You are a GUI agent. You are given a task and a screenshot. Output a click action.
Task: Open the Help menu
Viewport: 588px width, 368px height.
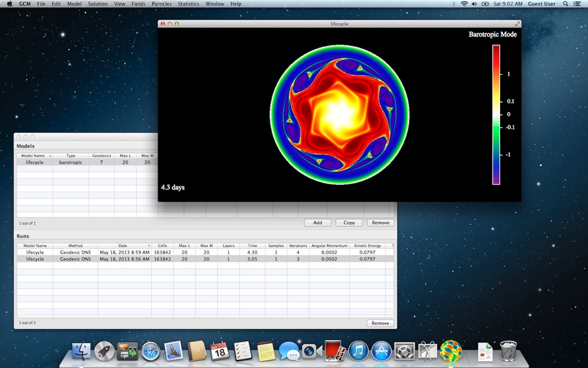coord(236,4)
